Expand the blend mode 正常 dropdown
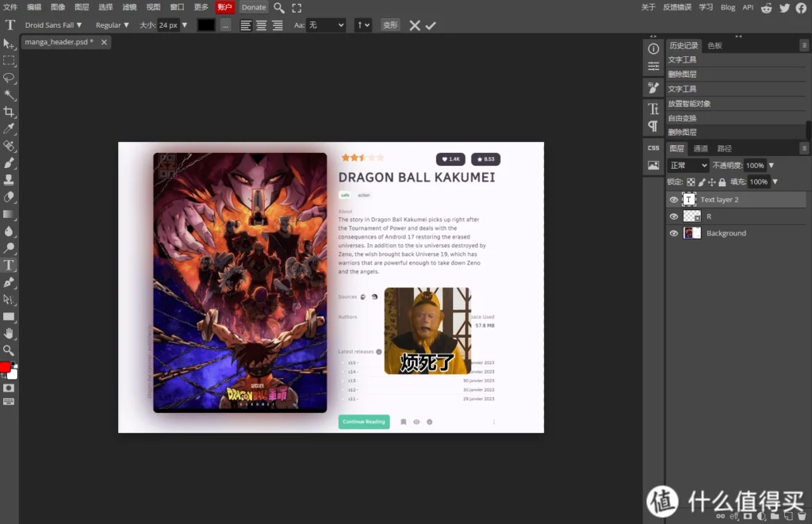 tap(688, 166)
